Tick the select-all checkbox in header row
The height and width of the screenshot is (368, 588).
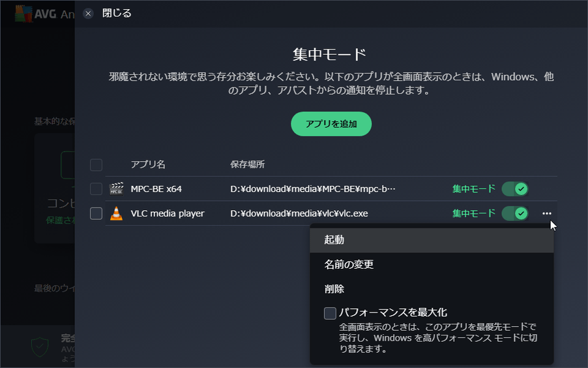[x=96, y=165]
